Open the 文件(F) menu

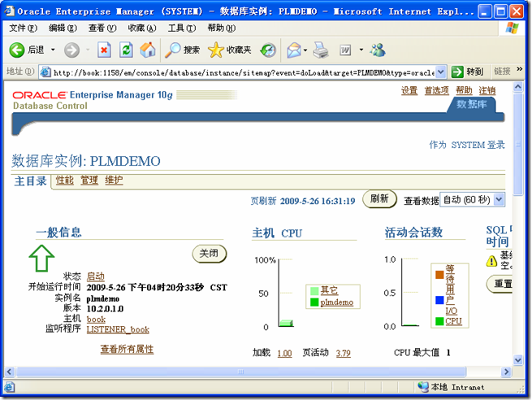click(x=23, y=28)
